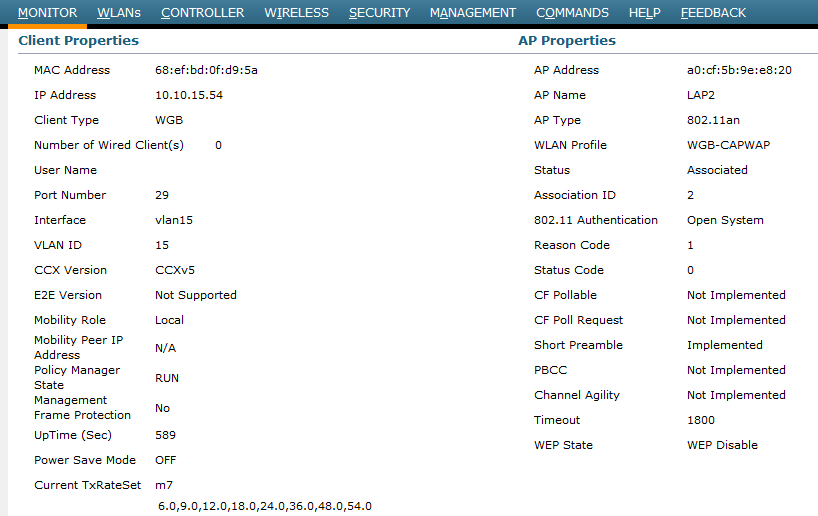Screen dimensions: 818x516
Task: Select the MANAGEMENT menu
Action: [473, 13]
